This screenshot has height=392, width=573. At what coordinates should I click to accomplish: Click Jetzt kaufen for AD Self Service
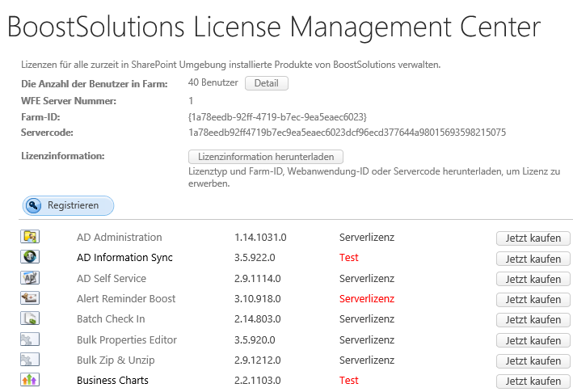pyautogui.click(x=533, y=279)
